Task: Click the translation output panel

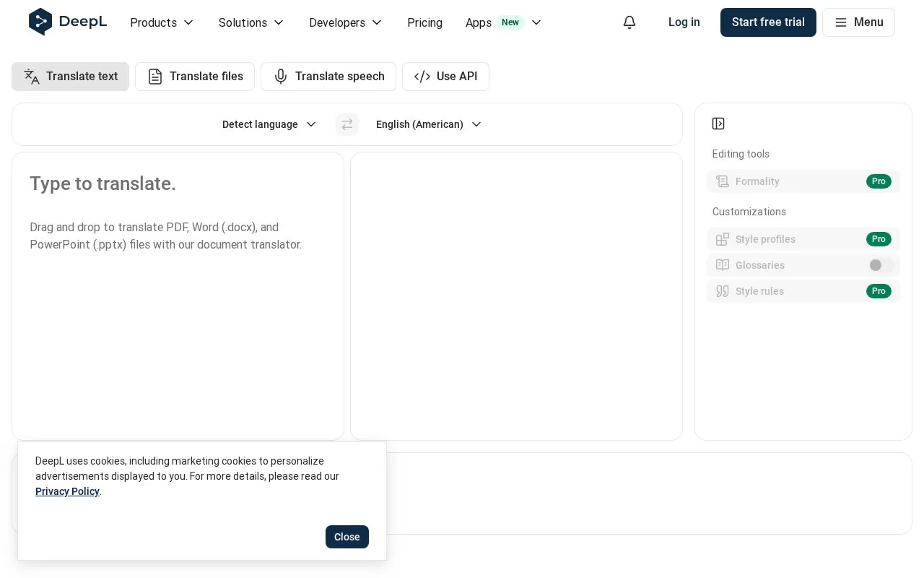Action: pos(516,296)
